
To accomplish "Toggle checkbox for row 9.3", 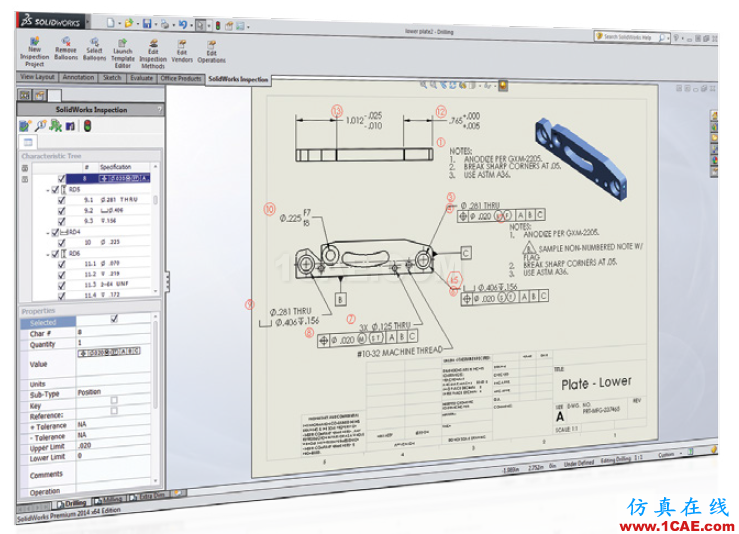I will coord(61,221).
